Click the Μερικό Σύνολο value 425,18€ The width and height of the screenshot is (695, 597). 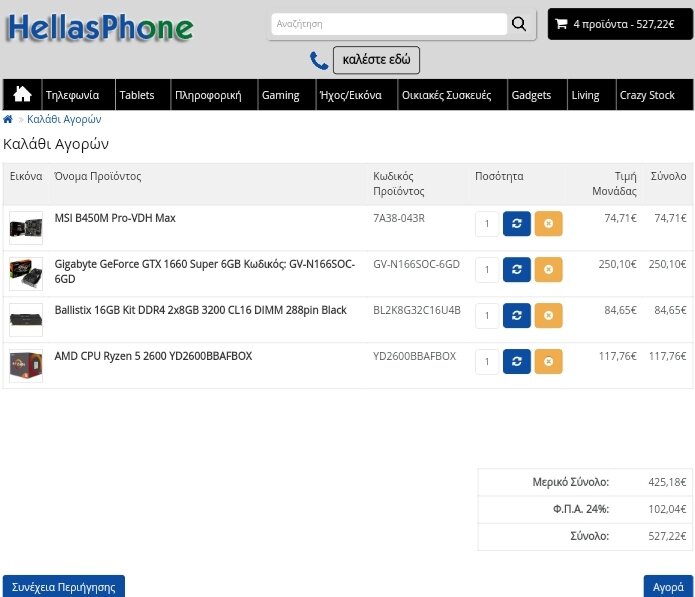(x=667, y=482)
